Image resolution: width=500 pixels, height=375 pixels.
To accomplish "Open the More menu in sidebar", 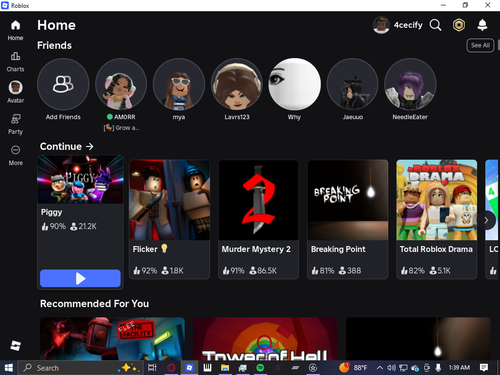I will 15,155.
